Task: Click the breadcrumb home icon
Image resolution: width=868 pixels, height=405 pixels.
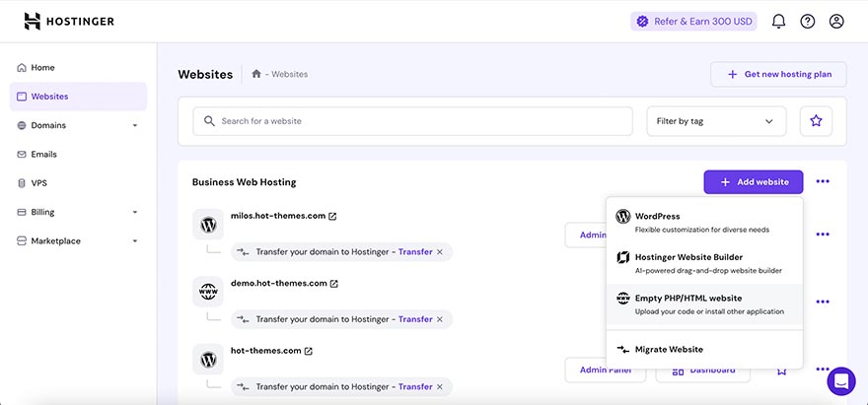Action: click(256, 74)
